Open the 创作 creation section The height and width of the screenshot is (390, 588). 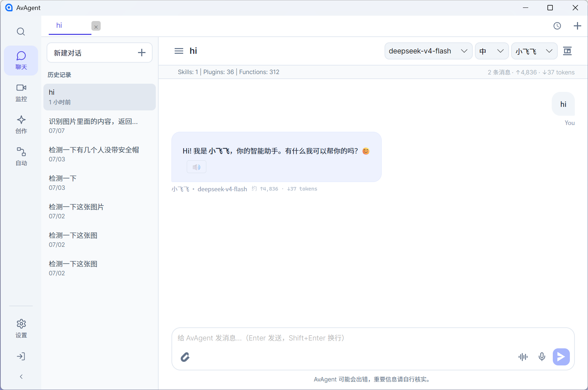click(x=21, y=125)
